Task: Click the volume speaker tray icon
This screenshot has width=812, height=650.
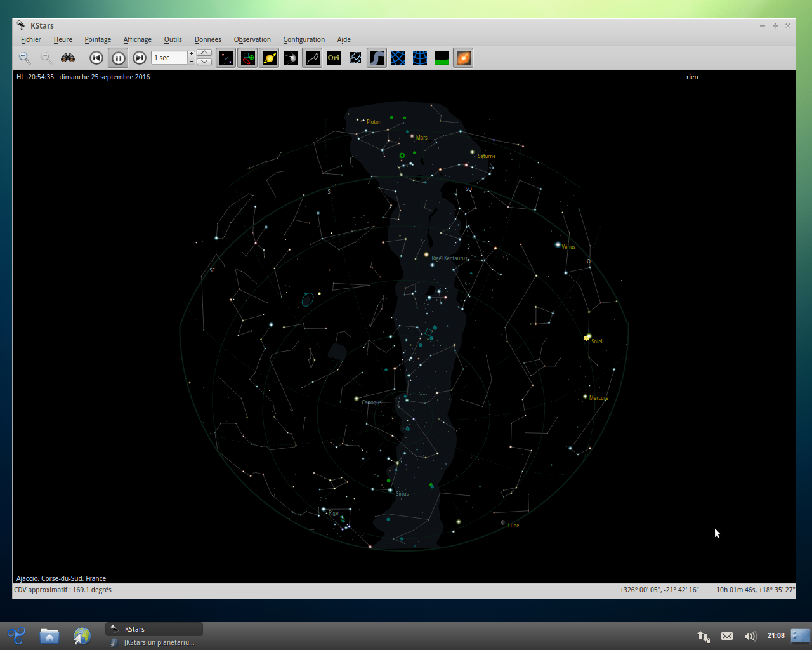Action: (x=750, y=636)
